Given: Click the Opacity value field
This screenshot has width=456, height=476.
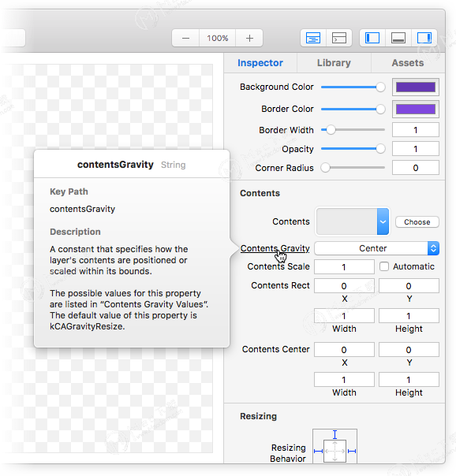Looking at the screenshot, I should 415,149.
